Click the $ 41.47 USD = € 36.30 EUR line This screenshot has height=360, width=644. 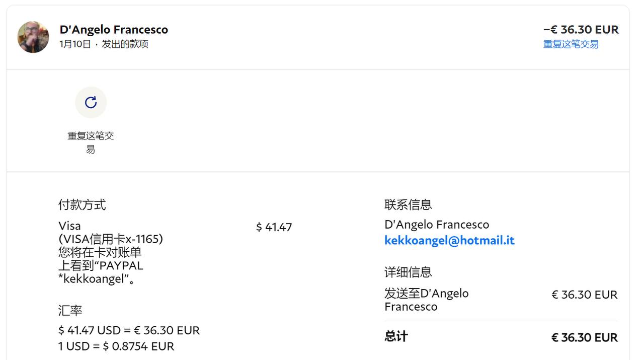(x=129, y=330)
